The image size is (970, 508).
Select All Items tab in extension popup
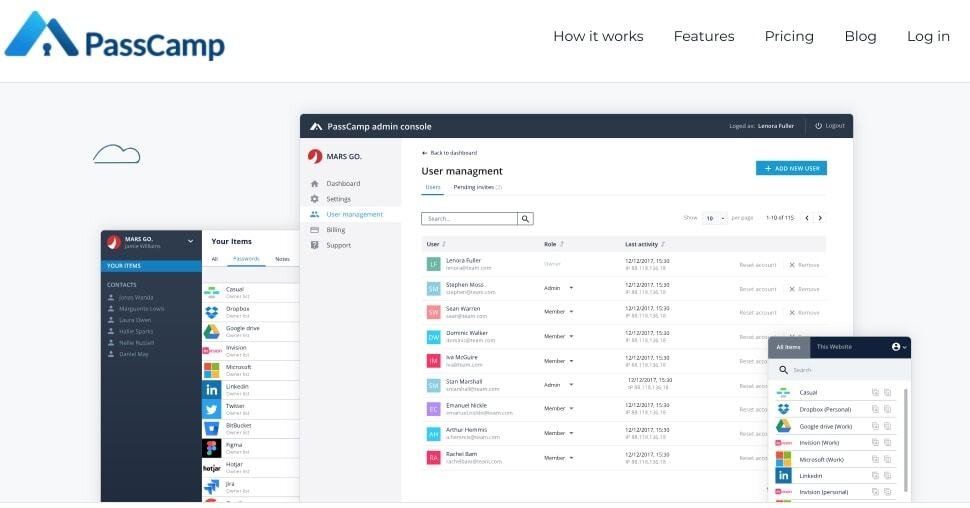[x=788, y=347]
